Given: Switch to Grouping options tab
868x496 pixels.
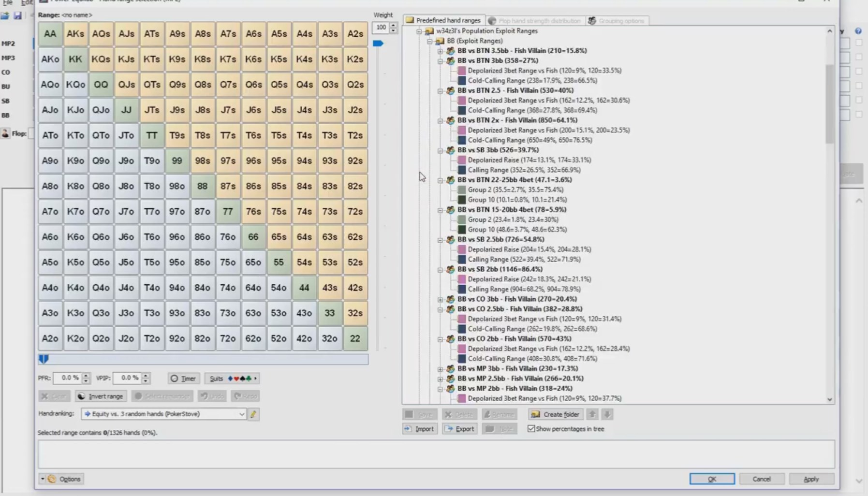Looking at the screenshot, I should 617,21.
